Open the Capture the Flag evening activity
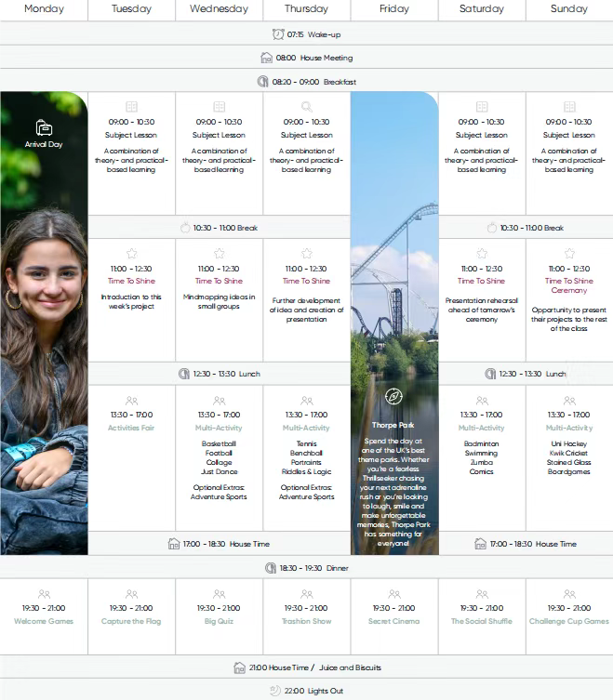613x700 pixels. (x=131, y=621)
